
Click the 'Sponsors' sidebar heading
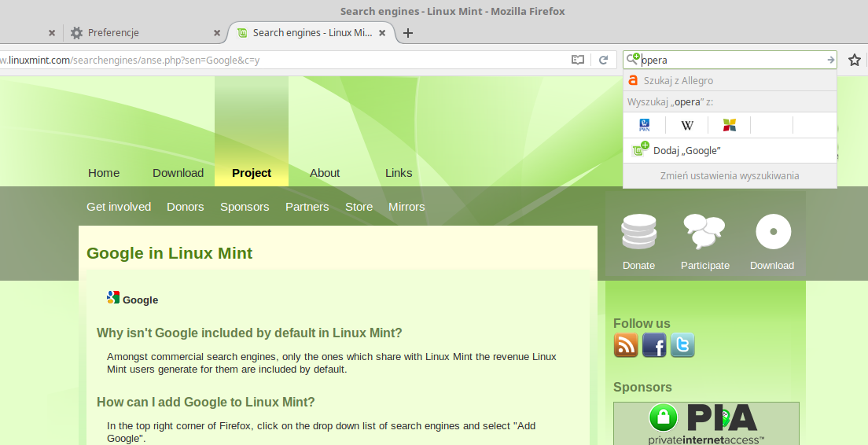642,387
